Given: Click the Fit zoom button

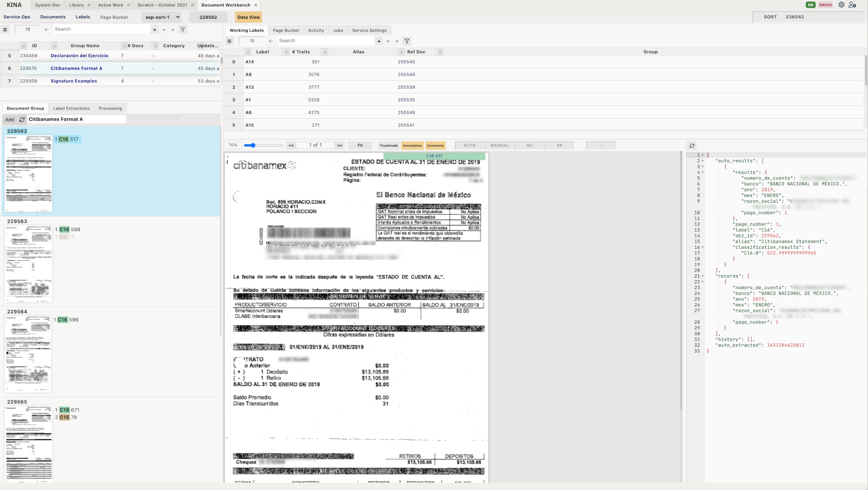Looking at the screenshot, I should pos(360,145).
